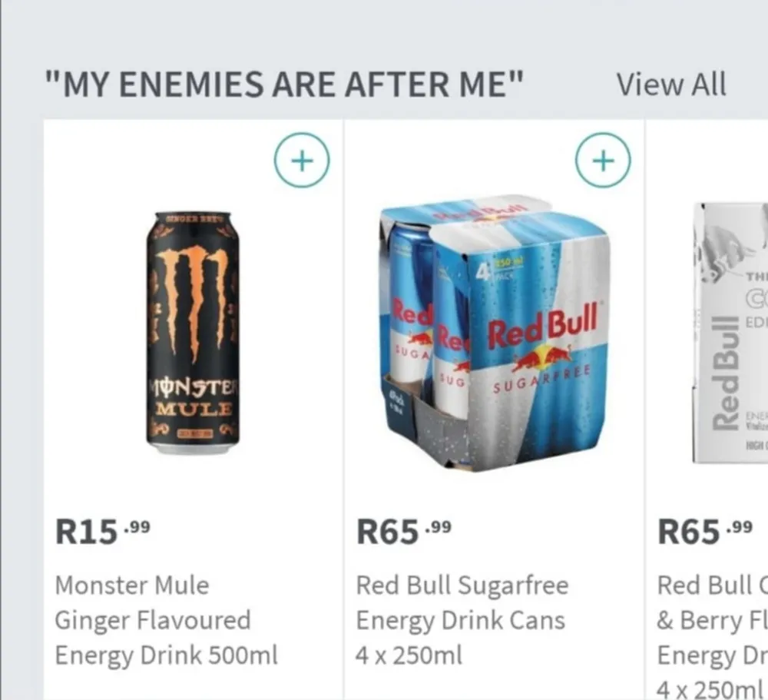Open the Monster Mule can product image

(193, 333)
